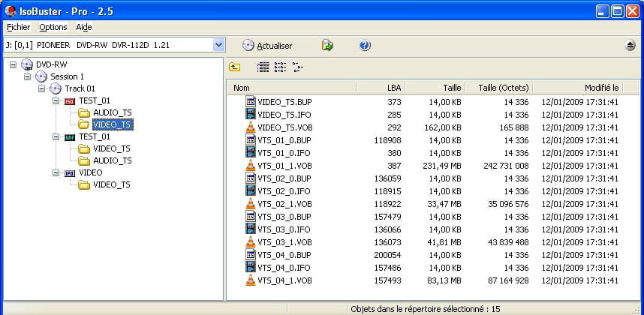Viewport: 644px width, 315px height.
Task: Switch to the tree-style view icon
Action: click(298, 67)
